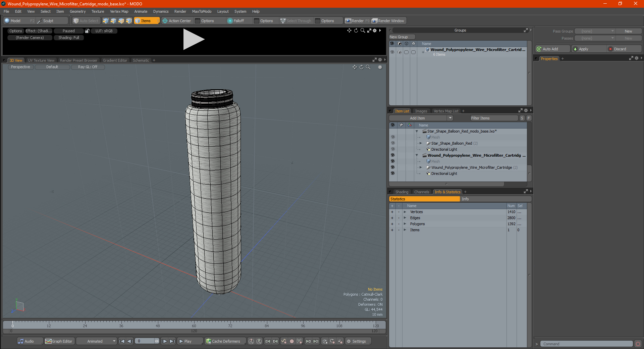Click Auto Add button

click(553, 49)
